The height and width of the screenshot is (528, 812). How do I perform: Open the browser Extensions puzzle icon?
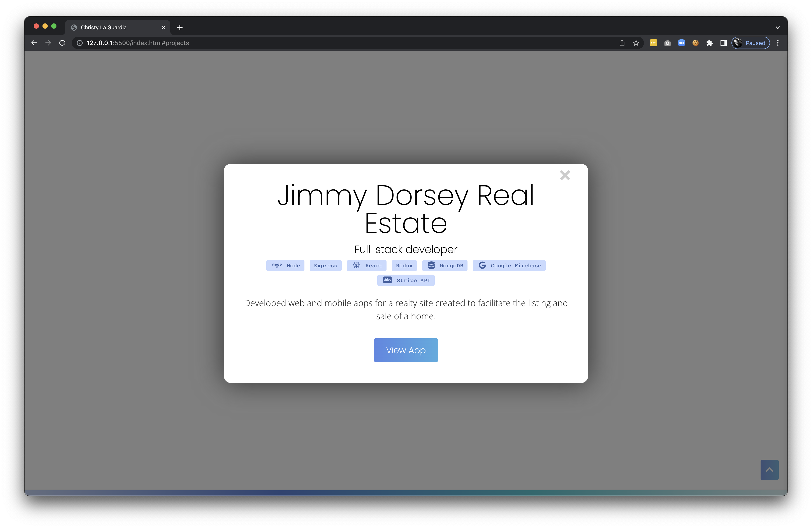click(x=709, y=43)
